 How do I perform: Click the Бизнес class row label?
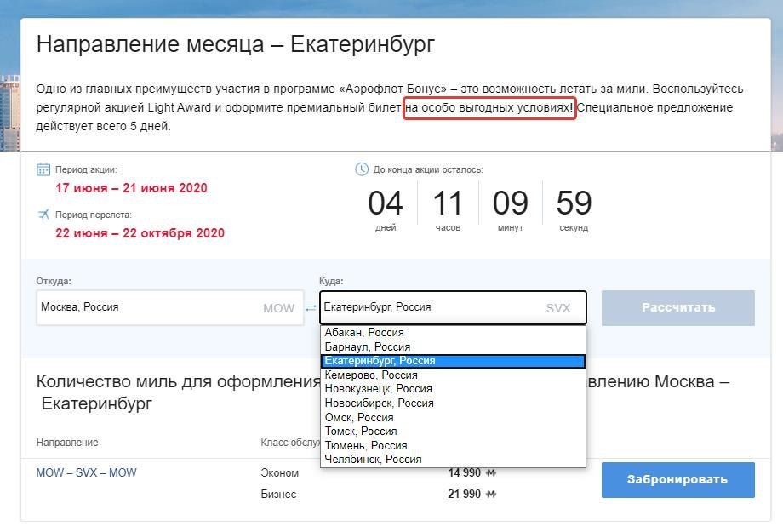(x=278, y=494)
